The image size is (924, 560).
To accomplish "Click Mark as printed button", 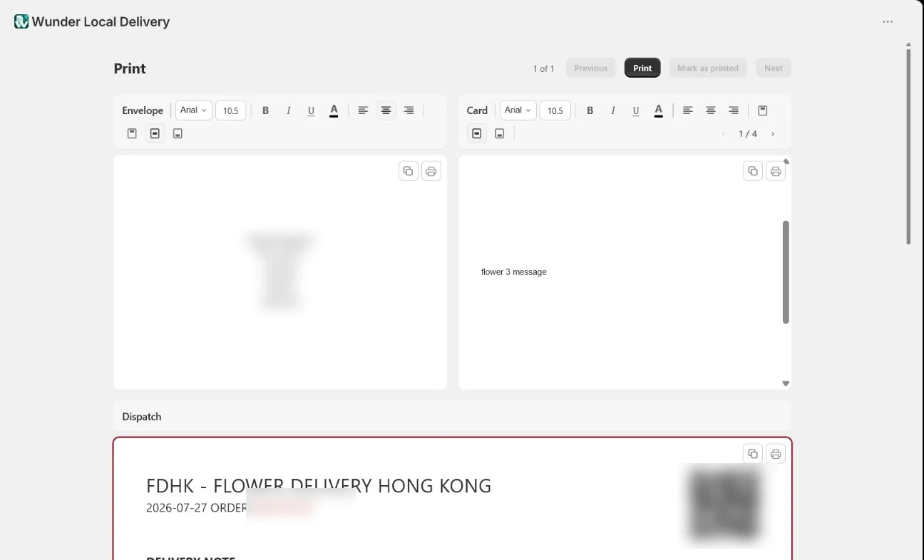I will pyautogui.click(x=708, y=68).
